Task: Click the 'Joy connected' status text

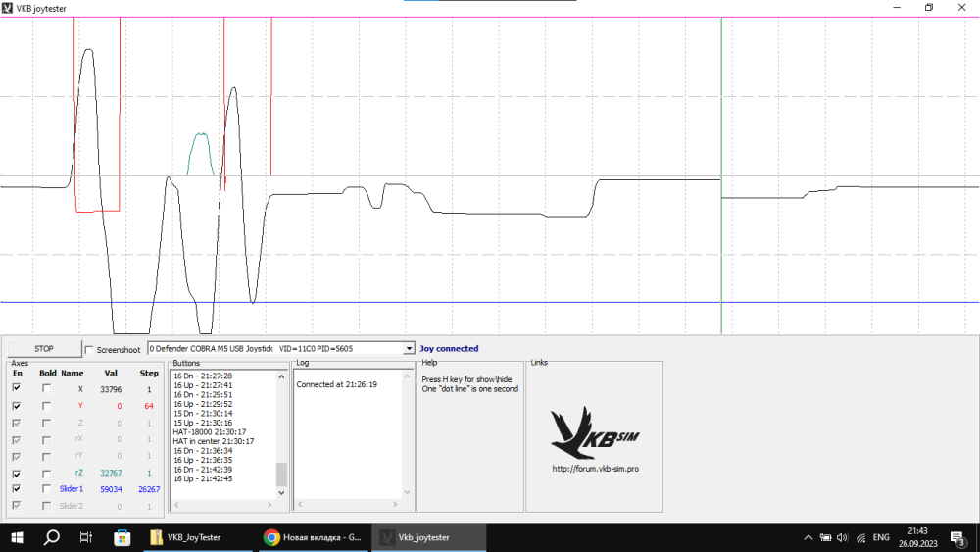Action: 449,349
